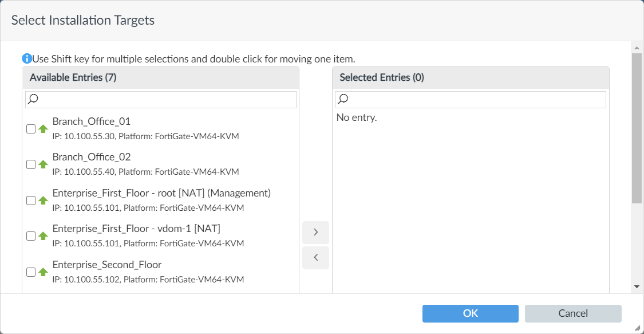Viewport: 644px width, 334px height.
Task: Select checkbox for Enterprise_First_Floor vdom-1 [NAT]
Action: click(31, 236)
